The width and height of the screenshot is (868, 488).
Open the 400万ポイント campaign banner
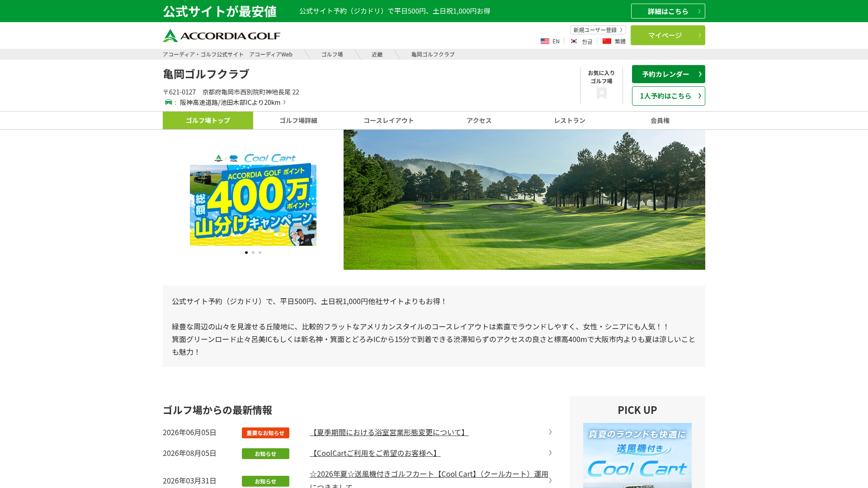tap(253, 200)
